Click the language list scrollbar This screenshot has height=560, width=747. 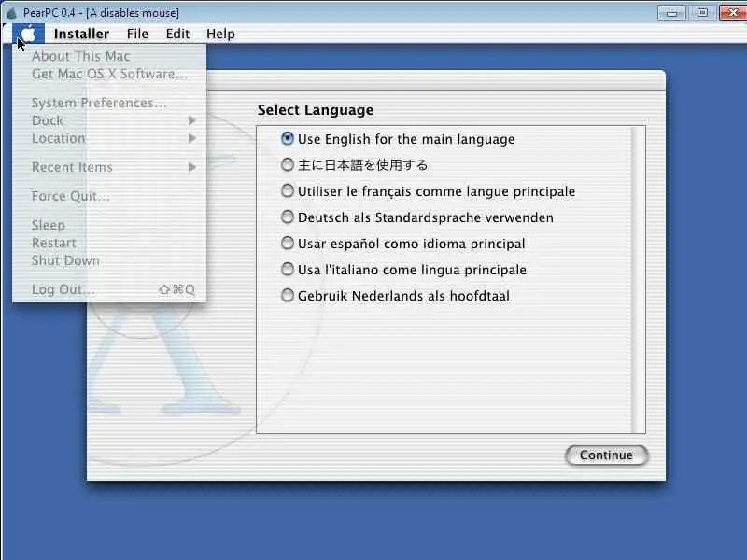638,279
